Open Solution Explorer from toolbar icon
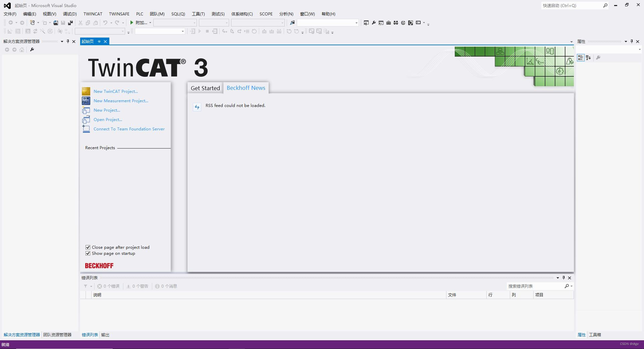The width and height of the screenshot is (644, 349). pyautogui.click(x=366, y=23)
